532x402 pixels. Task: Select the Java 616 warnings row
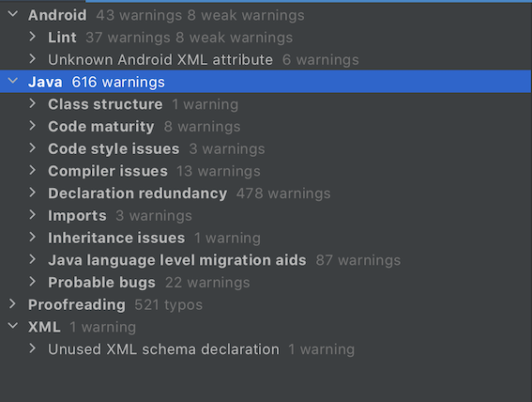[266, 82]
